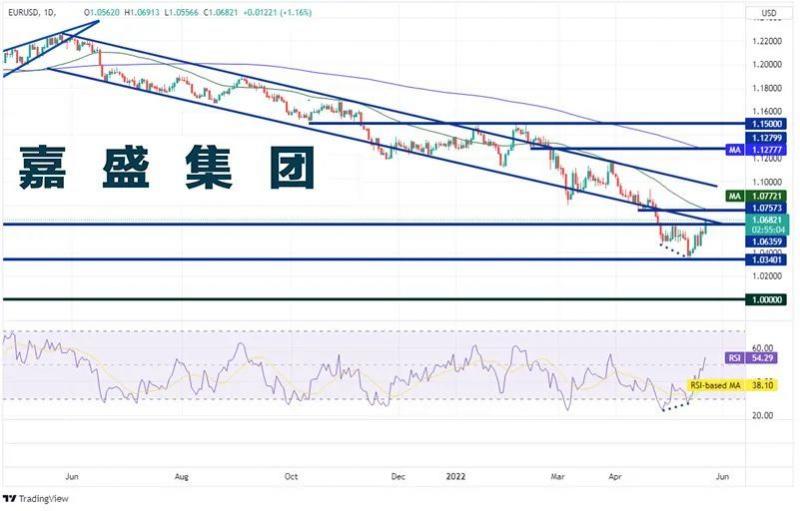Click the 1.20000 price axis tick

point(767,64)
